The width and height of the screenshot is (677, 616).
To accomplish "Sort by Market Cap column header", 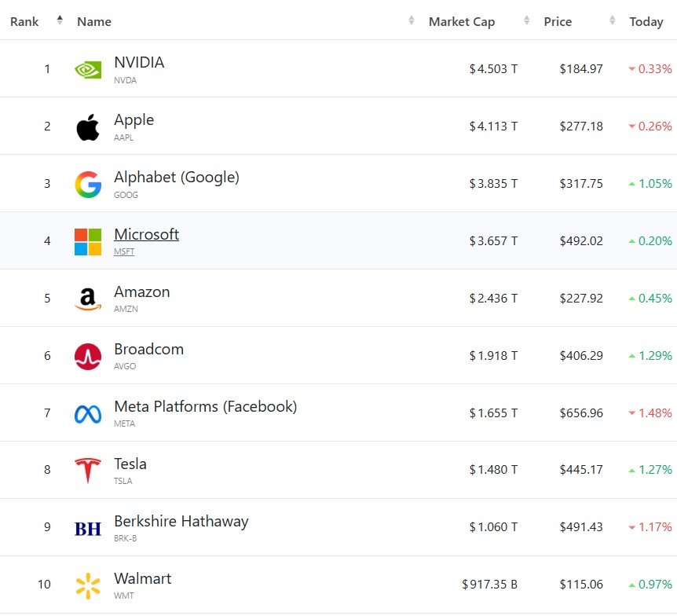I will pos(462,22).
